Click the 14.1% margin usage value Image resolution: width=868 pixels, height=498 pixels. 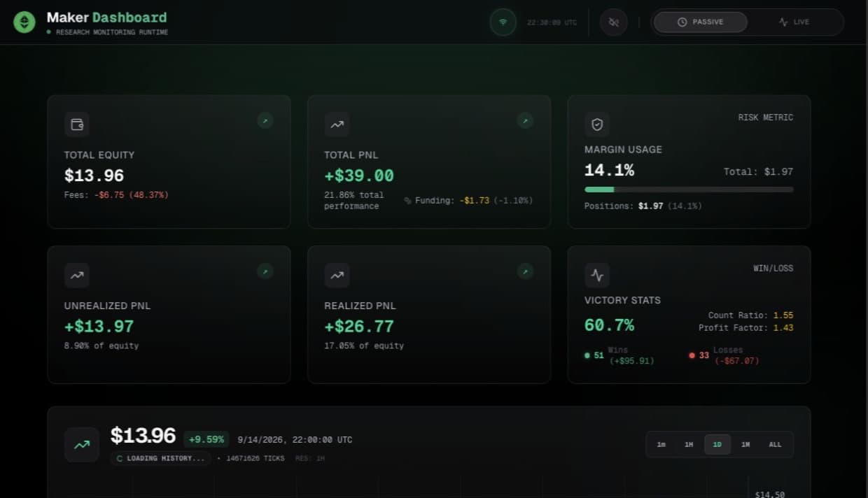pyautogui.click(x=609, y=170)
